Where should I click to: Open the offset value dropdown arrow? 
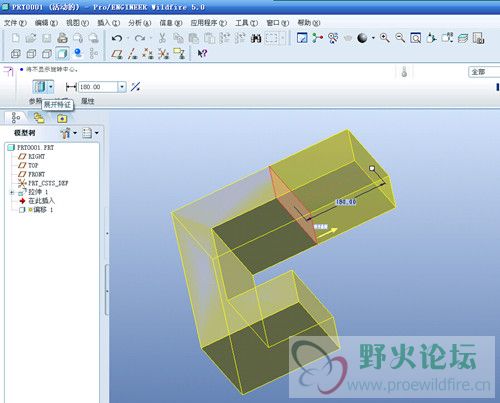pos(122,87)
